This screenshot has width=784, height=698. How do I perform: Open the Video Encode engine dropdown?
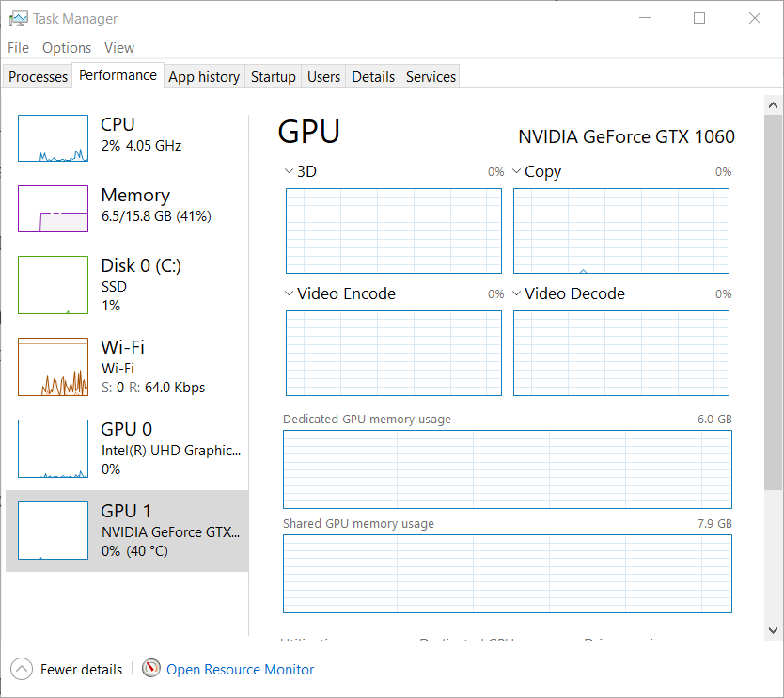[x=289, y=293]
